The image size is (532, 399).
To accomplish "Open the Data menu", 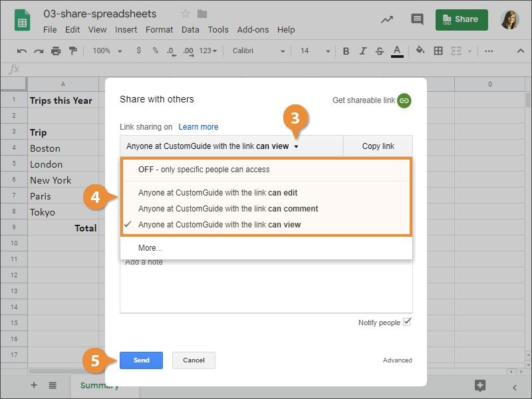I will click(x=190, y=29).
